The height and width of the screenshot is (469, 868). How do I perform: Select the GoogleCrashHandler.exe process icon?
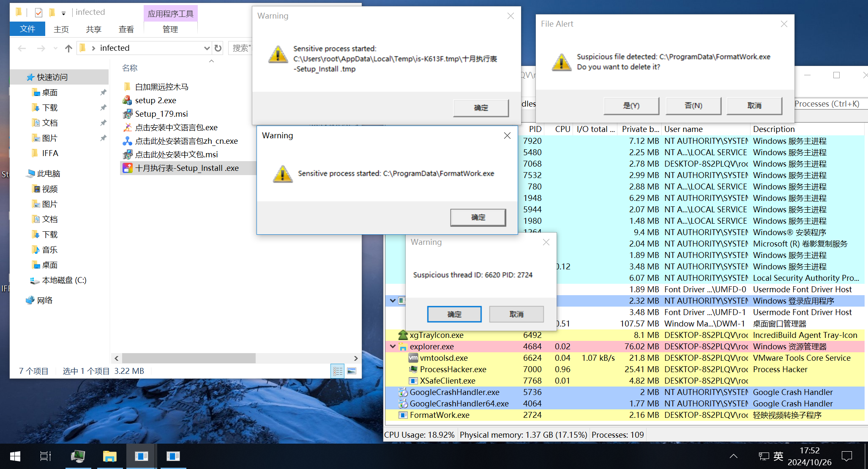click(x=403, y=392)
